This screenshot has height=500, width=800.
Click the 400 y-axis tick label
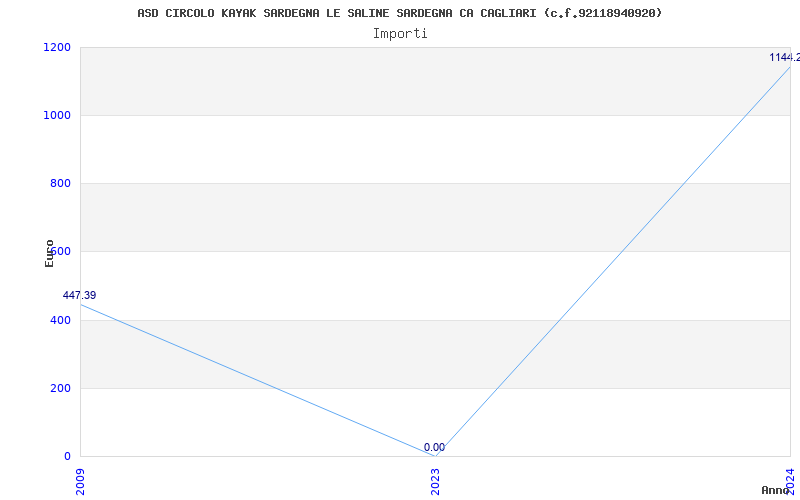pos(60,320)
